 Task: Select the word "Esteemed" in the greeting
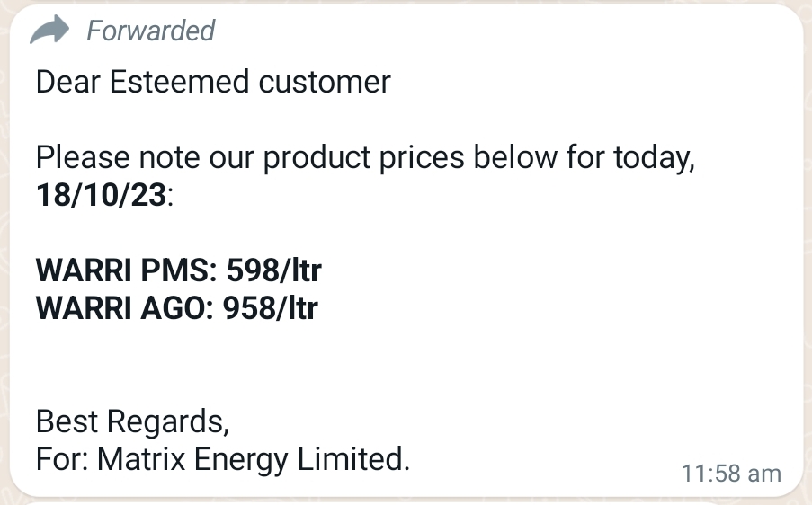click(180, 83)
